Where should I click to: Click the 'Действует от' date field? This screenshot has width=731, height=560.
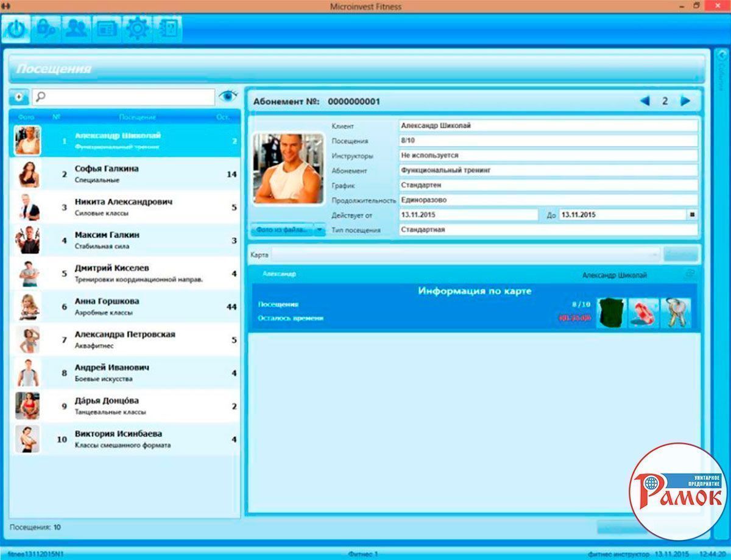468,215
